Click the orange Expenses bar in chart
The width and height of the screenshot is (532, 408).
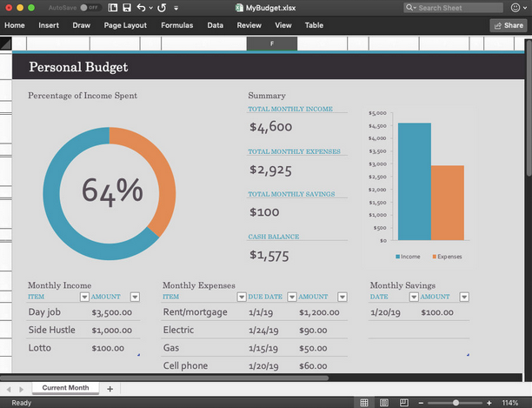[448, 203]
